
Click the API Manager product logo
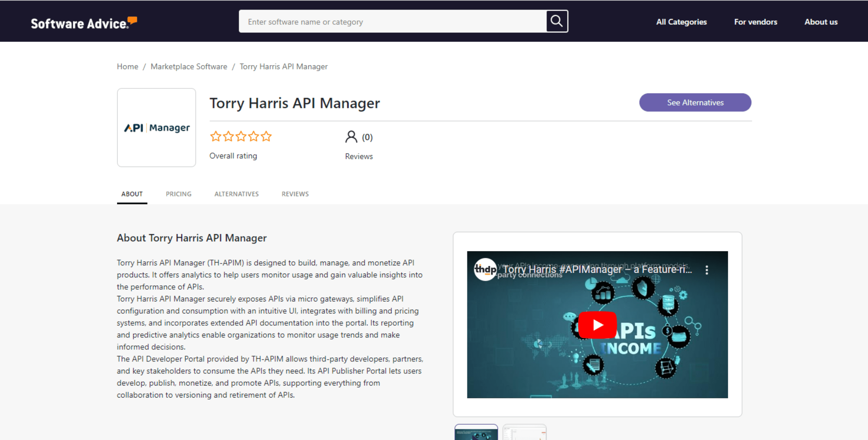tap(156, 128)
